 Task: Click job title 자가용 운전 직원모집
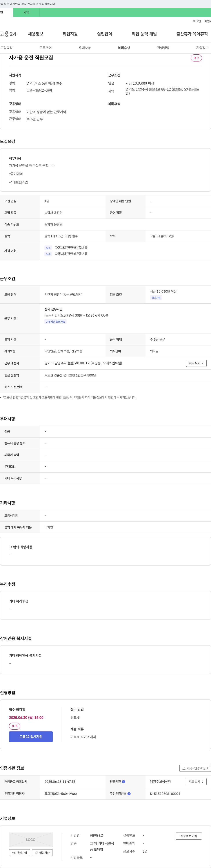click(31, 58)
